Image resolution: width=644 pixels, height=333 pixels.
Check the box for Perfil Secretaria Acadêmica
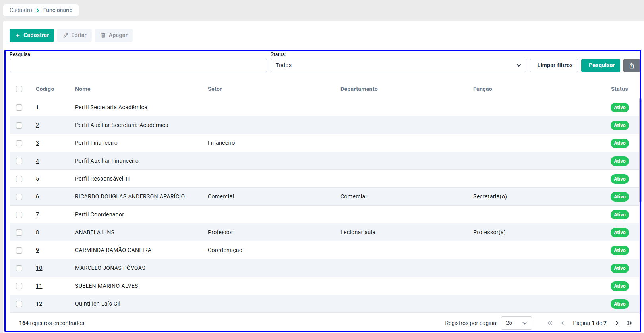(19, 108)
